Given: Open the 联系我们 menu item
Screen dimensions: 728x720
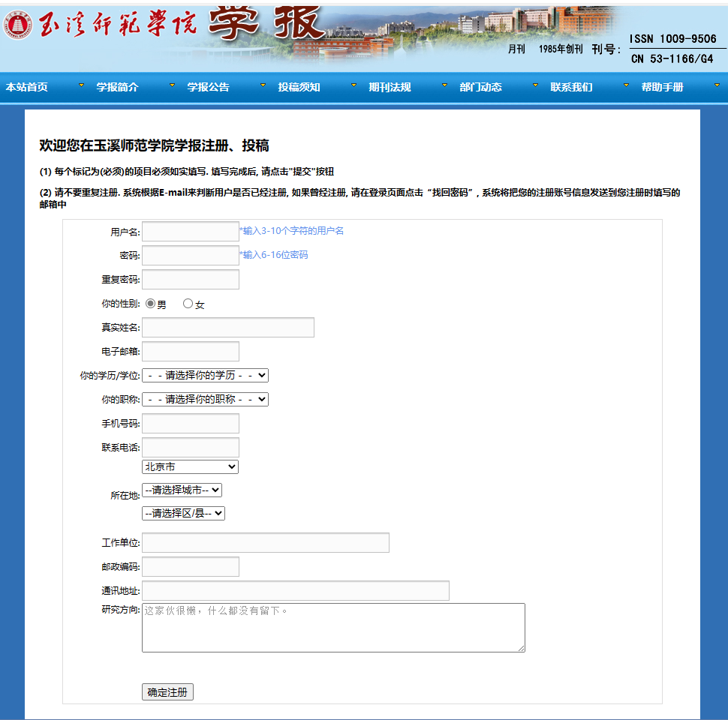Looking at the screenshot, I should tap(571, 86).
